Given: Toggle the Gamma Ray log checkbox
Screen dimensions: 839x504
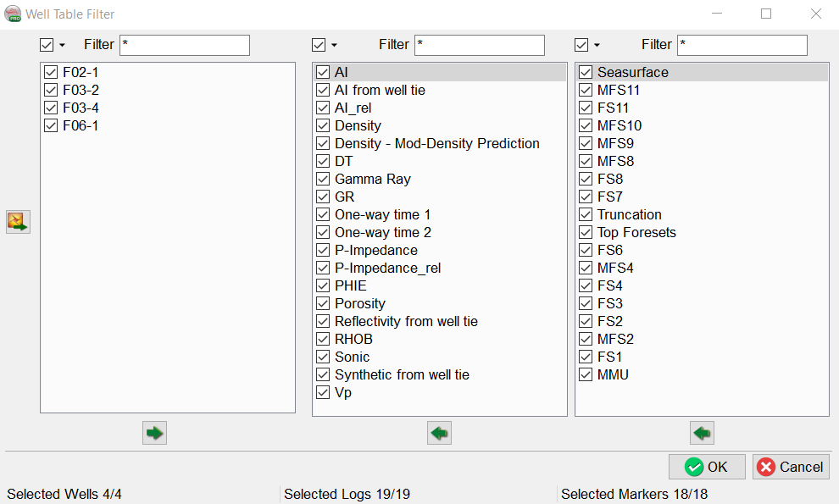Looking at the screenshot, I should [x=323, y=180].
